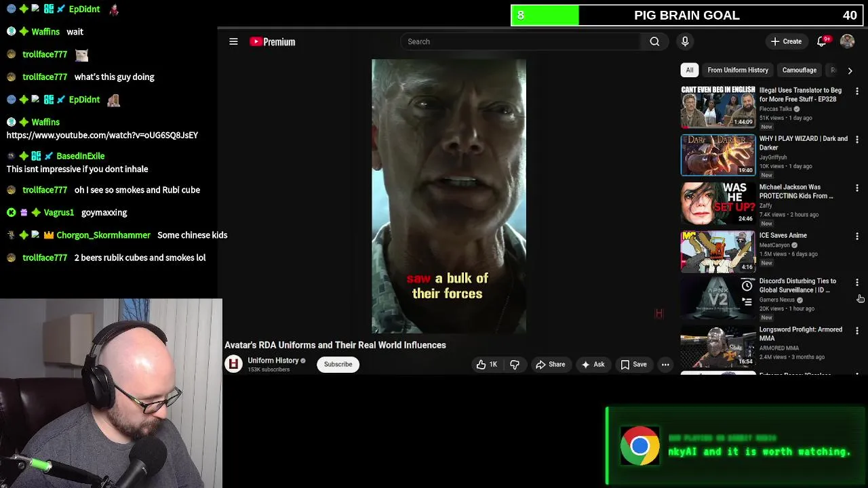This screenshot has height=488, width=868.
Task: Open the notifications bell
Action: (x=822, y=41)
